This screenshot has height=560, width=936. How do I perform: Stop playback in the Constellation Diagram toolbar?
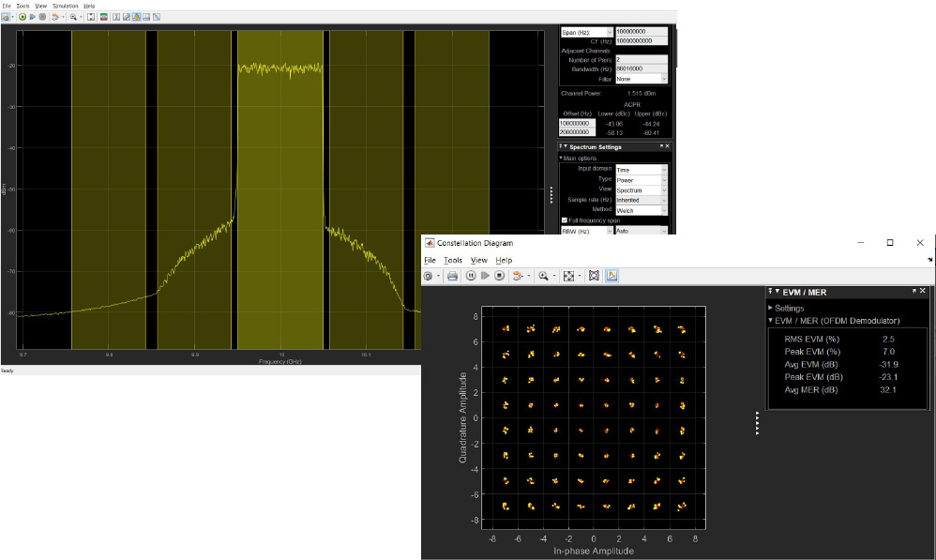click(498, 276)
